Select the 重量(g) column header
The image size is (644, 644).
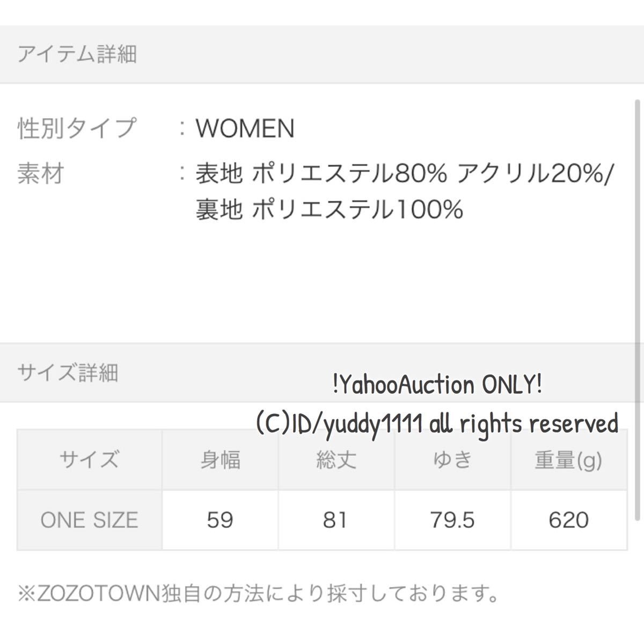click(x=568, y=460)
